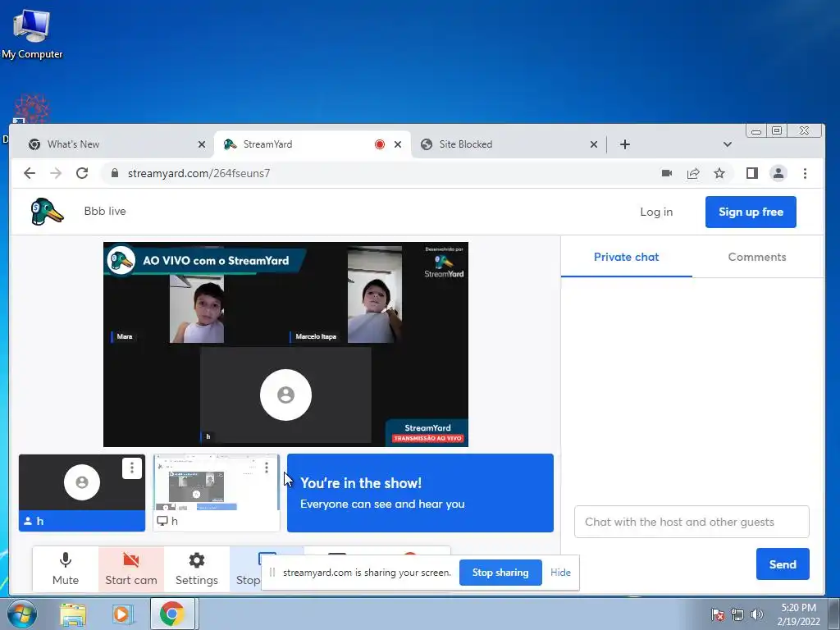Toggle Chrome side panel
The height and width of the screenshot is (630, 840).
tap(751, 173)
